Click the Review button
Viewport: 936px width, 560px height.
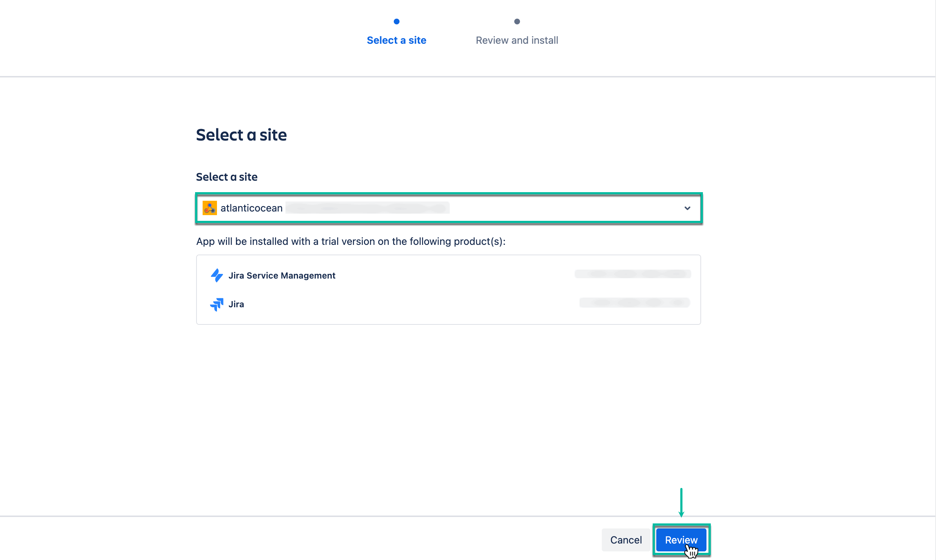click(x=681, y=540)
